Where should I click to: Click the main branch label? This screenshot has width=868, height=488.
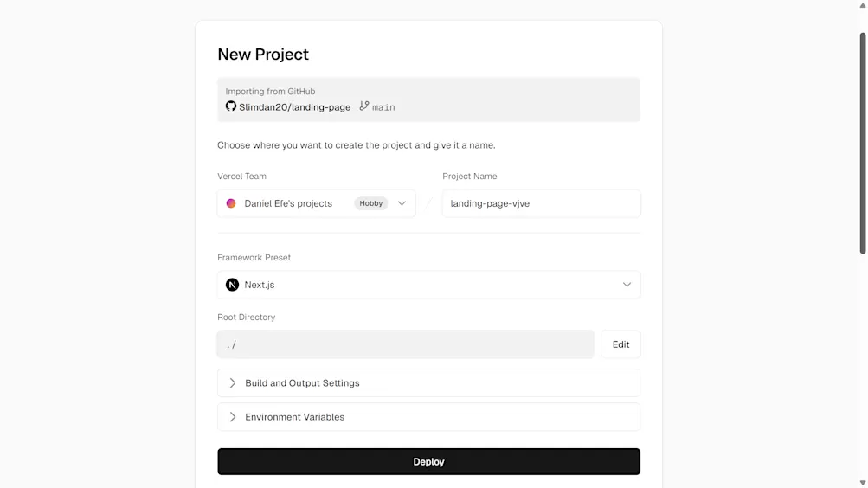tap(383, 107)
